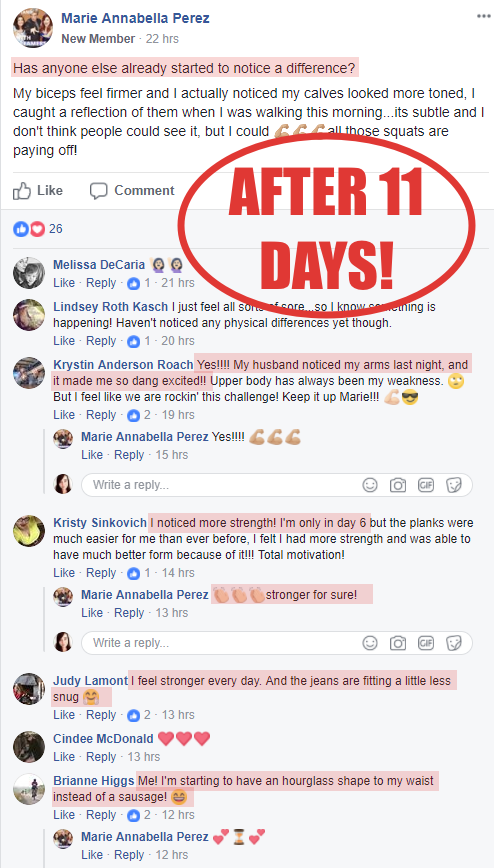Open the GIF selector in the first reply box
This screenshot has width=494, height=868.
tap(426, 485)
